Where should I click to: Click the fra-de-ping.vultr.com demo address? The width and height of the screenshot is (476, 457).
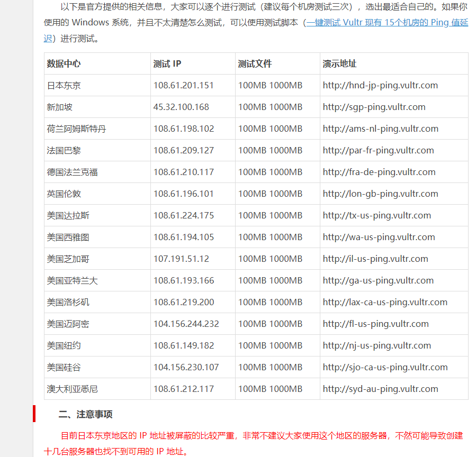pyautogui.click(x=379, y=172)
